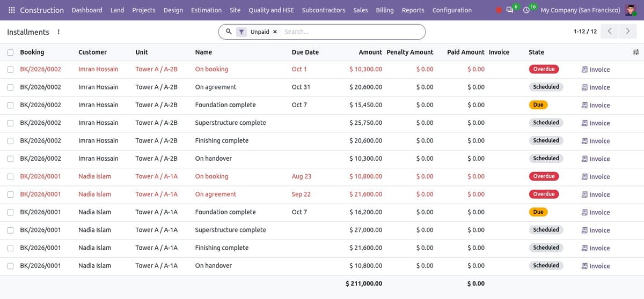Image resolution: width=644 pixels, height=299 pixels.
Task: Open the apps grid home menu icon
Action: pyautogui.click(x=12, y=10)
